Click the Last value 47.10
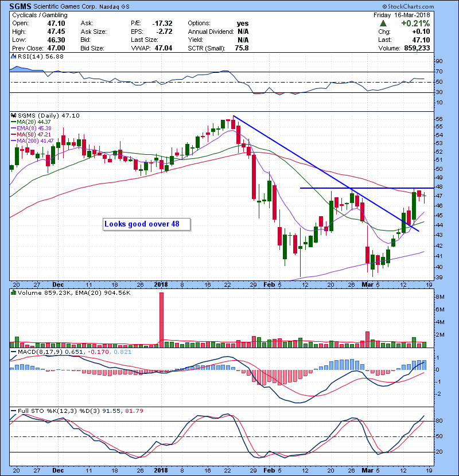459x476 pixels. pos(421,40)
